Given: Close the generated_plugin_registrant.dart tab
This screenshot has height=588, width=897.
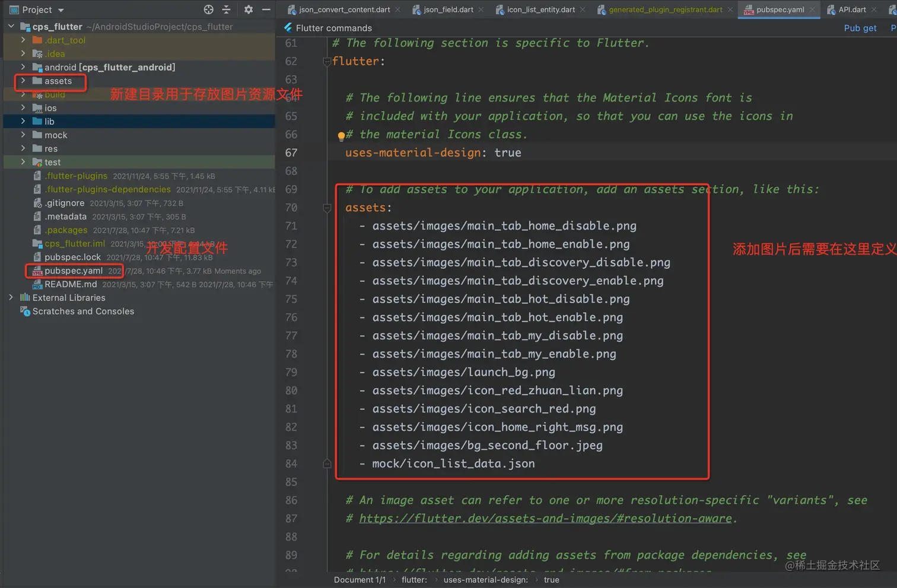Looking at the screenshot, I should pyautogui.click(x=730, y=9).
